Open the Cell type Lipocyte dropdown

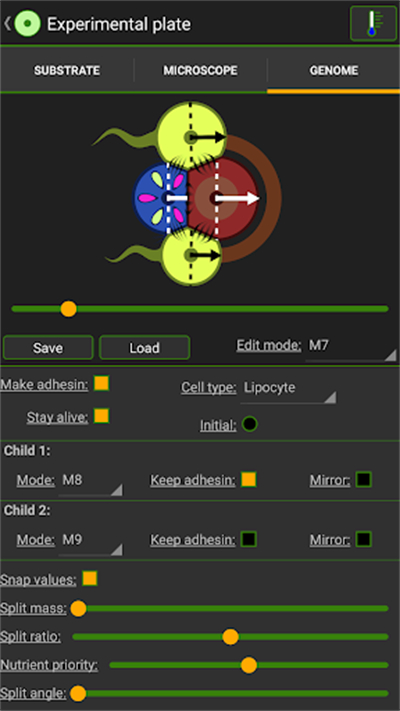288,390
